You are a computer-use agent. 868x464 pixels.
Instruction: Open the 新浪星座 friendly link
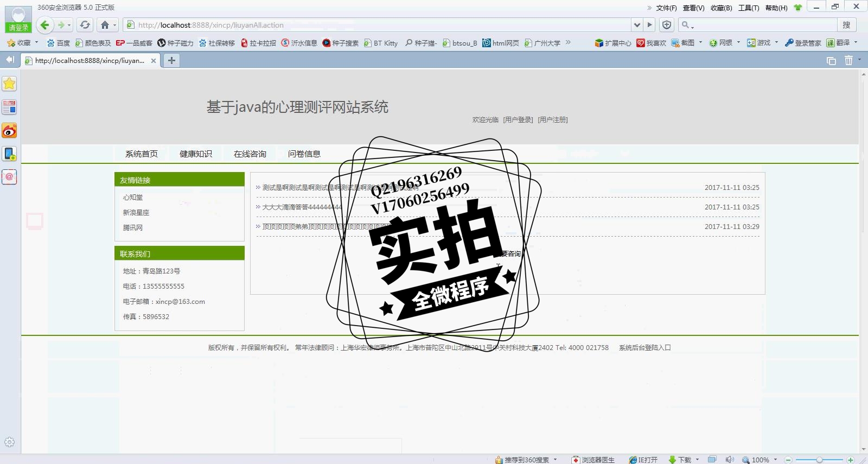pyautogui.click(x=136, y=213)
